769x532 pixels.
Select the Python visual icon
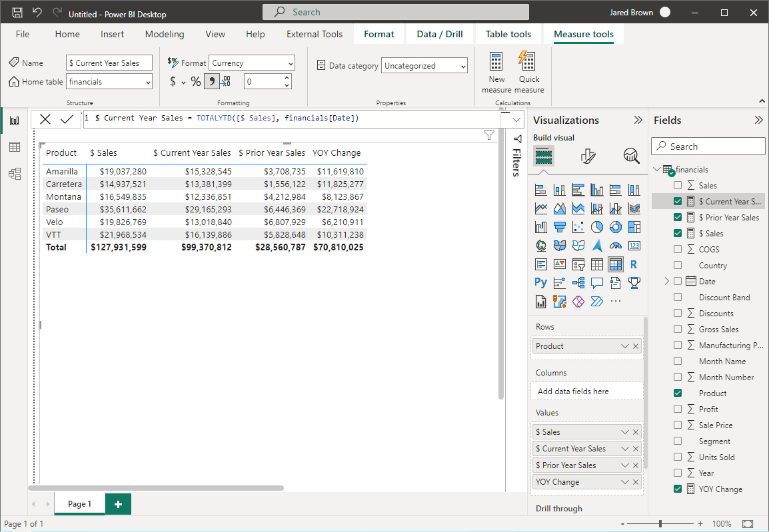[540, 282]
